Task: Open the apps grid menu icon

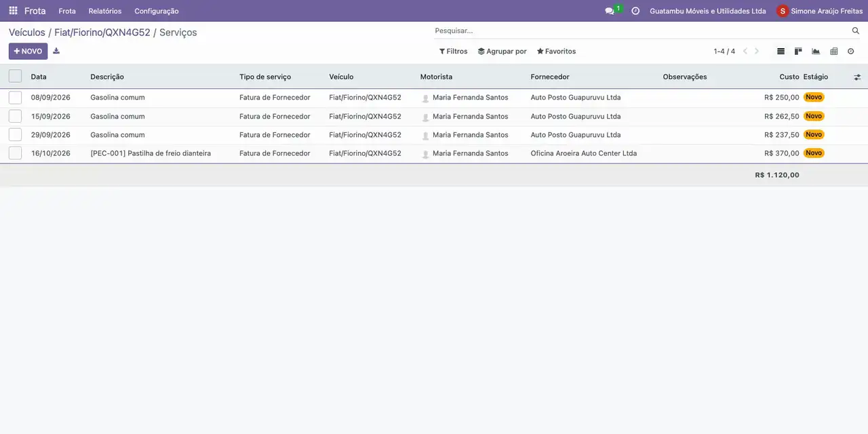Action: [x=13, y=11]
